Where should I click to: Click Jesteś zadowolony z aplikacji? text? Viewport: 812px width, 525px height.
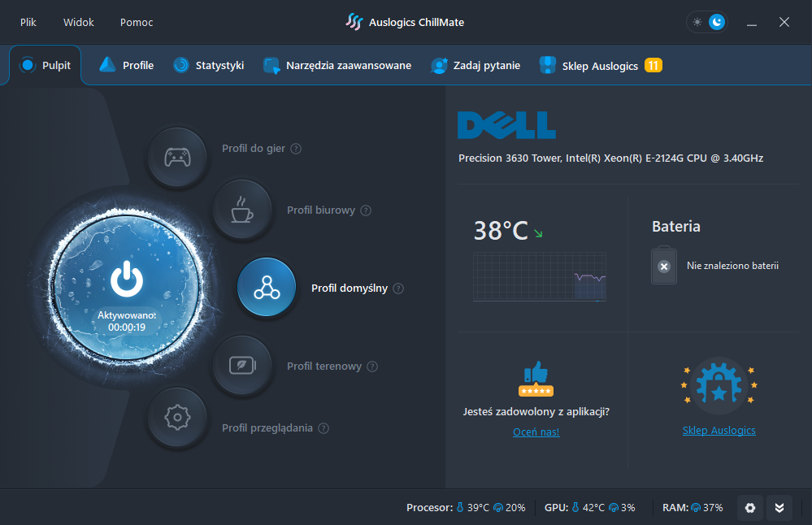[536, 412]
